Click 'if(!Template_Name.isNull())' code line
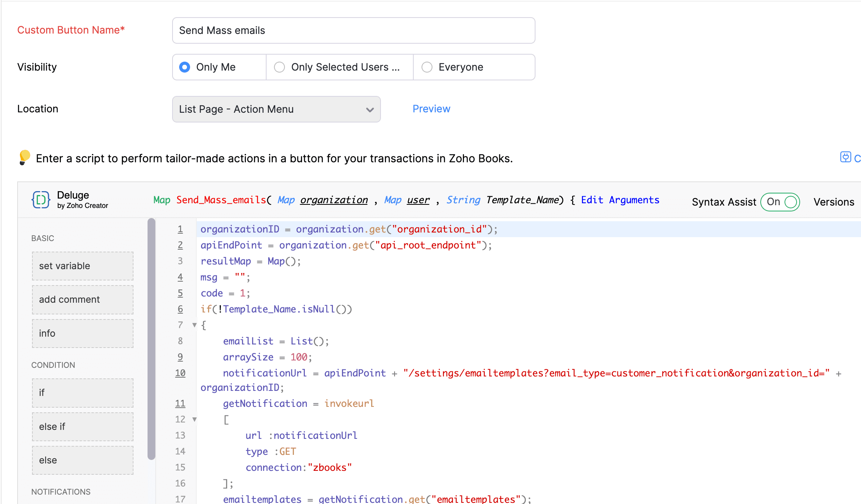Screen dimensions: 861x504 [x=276, y=309]
